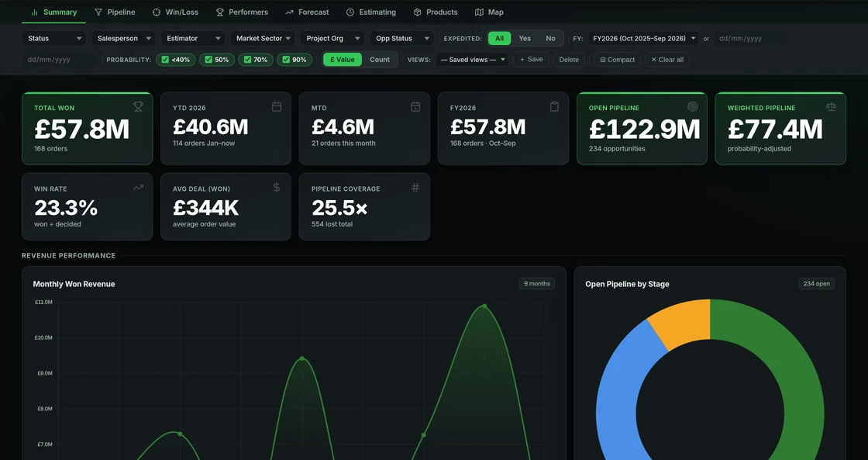Viewport: 868px width, 460px height.
Task: Click the trophy icon on Performers tab
Action: pyautogui.click(x=220, y=12)
